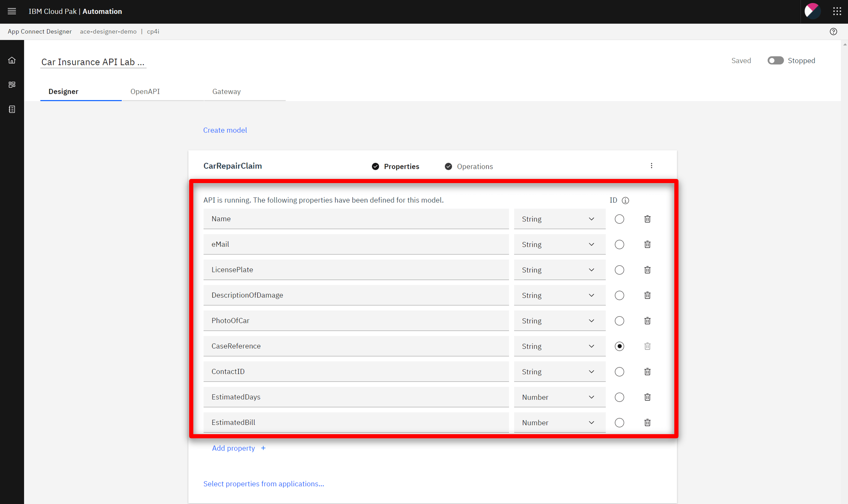Viewport: 848px width, 504px height.
Task: Click the Create model link
Action: 225,130
